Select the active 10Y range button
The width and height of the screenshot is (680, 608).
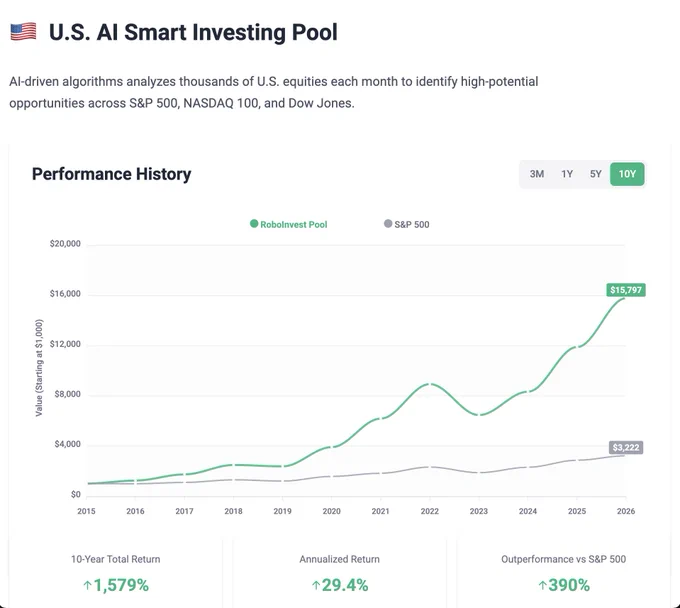pos(627,174)
